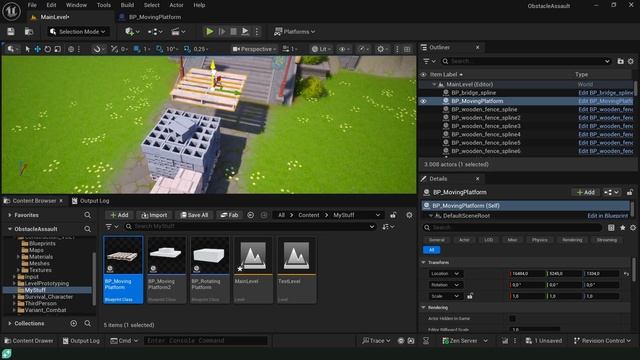Click Edit BP_MovingPlatform link in Outliner

(605, 101)
